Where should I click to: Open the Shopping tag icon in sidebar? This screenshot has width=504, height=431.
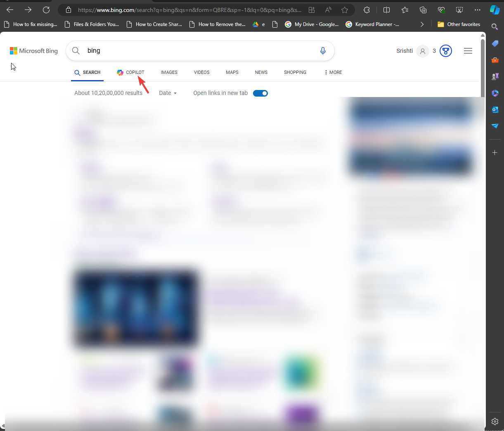pos(495,43)
